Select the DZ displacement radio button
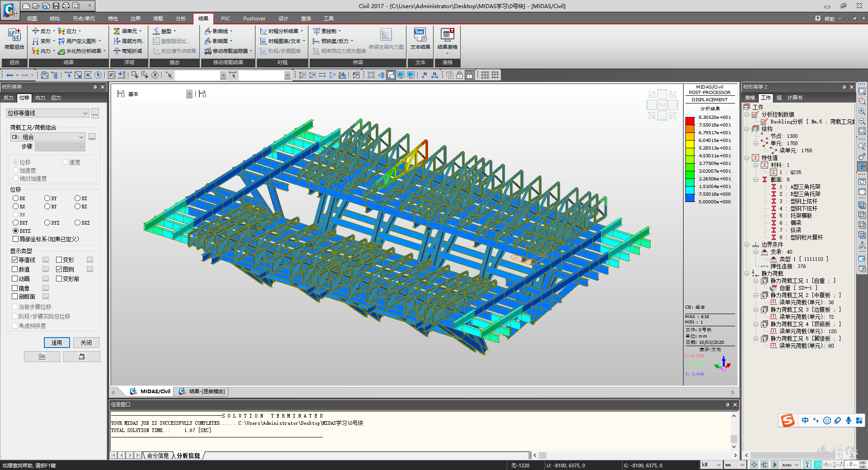This screenshot has width=868, height=470. [x=78, y=198]
